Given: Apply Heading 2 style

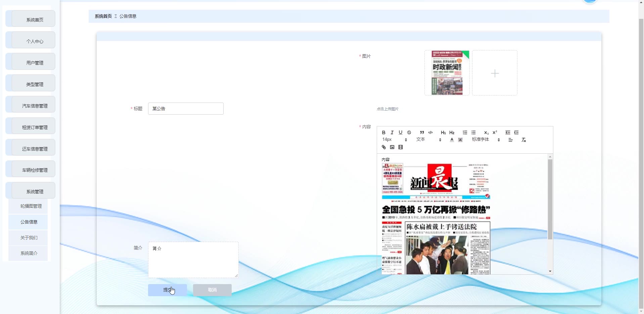Looking at the screenshot, I should 452,132.
